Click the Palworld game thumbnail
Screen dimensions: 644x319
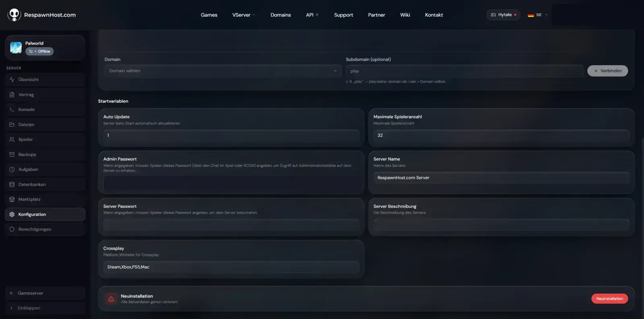(16, 47)
